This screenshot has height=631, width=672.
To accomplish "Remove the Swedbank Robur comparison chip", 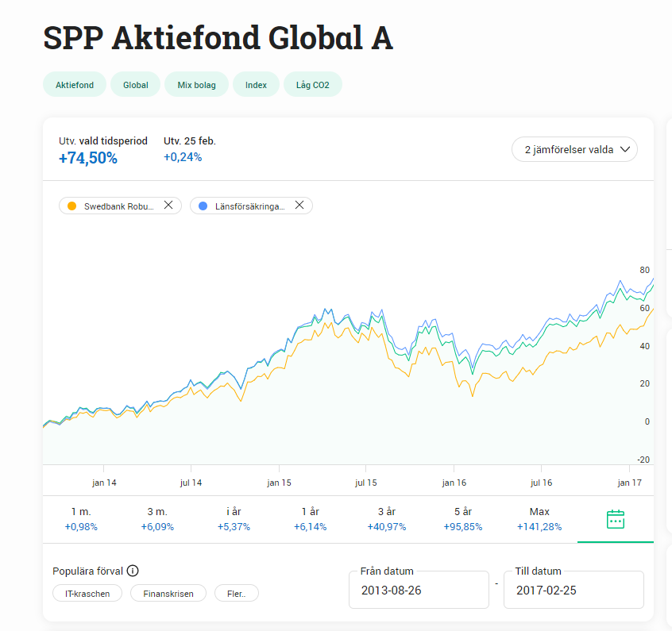I will tap(168, 206).
